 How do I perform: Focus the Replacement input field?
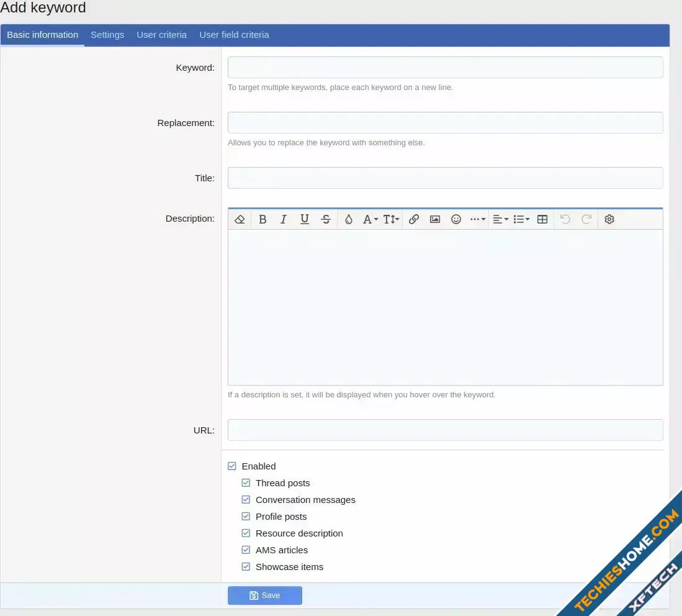[446, 123]
